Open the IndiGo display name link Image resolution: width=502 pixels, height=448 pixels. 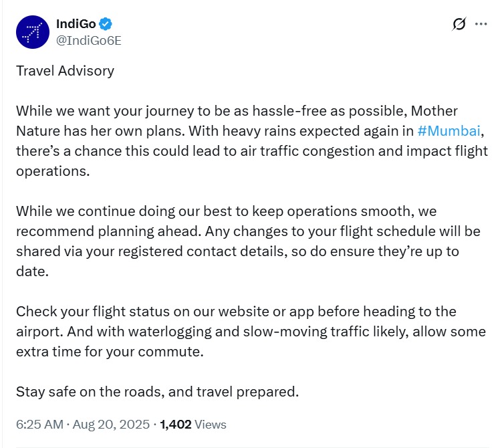point(76,24)
